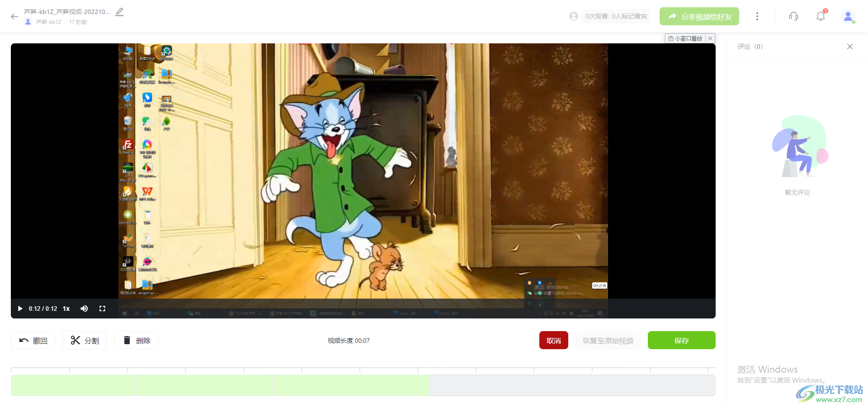Viewport: 868px width, 407px height.
Task: Click the red 取消 cancel button
Action: pos(553,340)
